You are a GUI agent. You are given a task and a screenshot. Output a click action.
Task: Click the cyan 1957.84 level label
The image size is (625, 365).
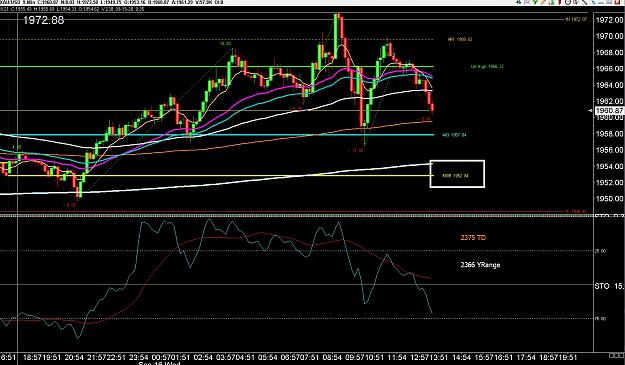454,135
